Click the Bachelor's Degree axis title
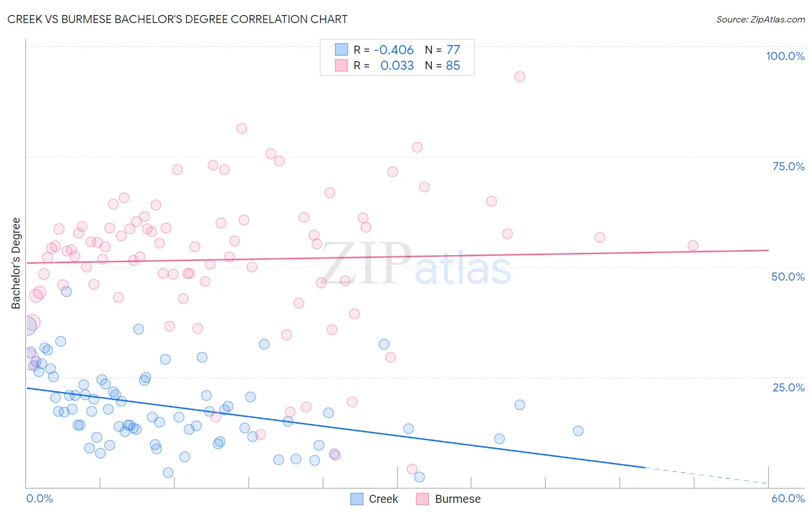This screenshot has height=515, width=812. pyautogui.click(x=16, y=263)
